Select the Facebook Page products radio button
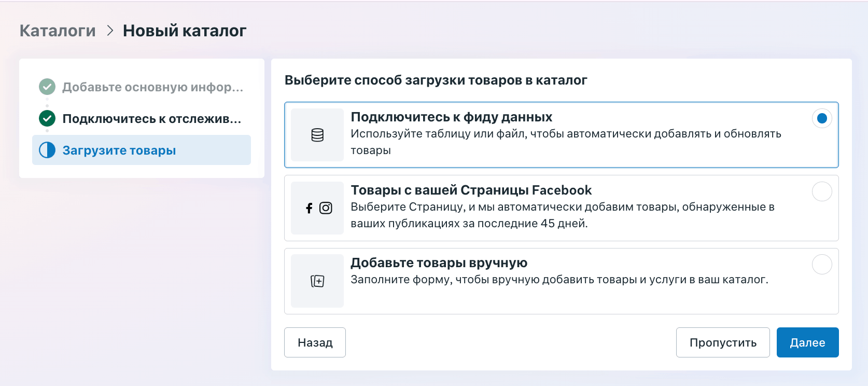 (822, 191)
